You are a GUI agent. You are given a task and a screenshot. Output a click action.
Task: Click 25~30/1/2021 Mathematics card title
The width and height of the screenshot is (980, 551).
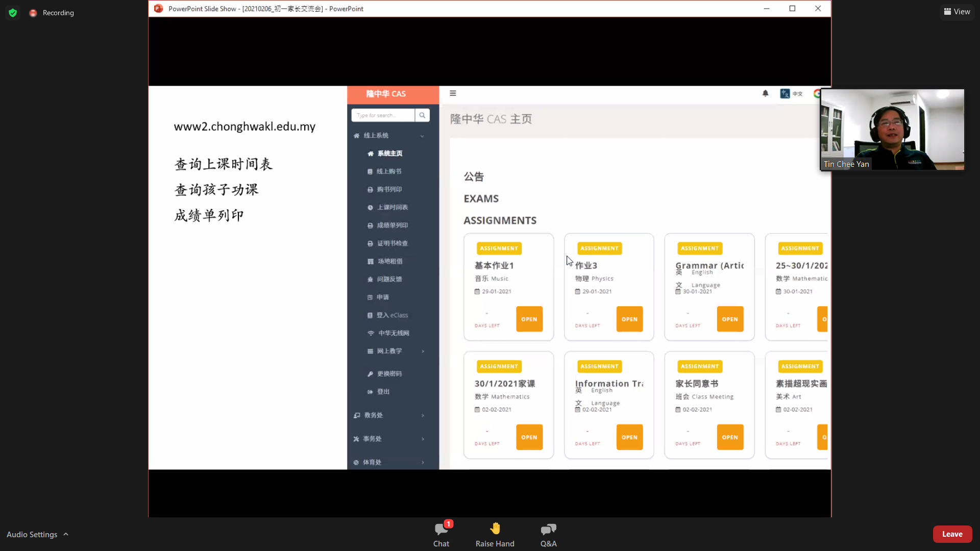click(x=801, y=265)
